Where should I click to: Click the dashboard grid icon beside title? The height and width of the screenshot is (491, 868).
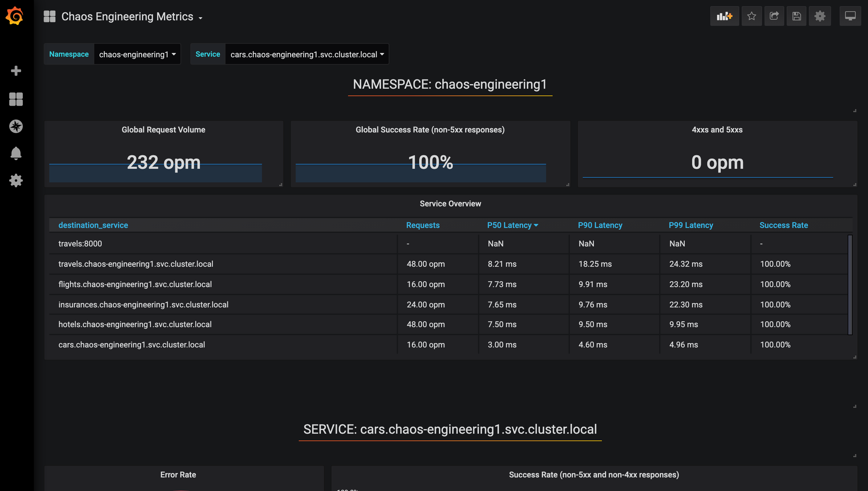point(50,16)
